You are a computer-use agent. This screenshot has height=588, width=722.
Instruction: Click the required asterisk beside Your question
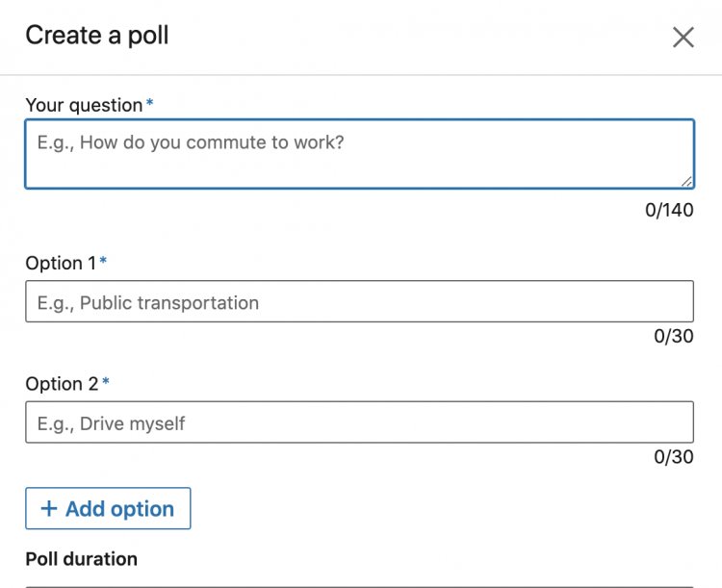149,102
